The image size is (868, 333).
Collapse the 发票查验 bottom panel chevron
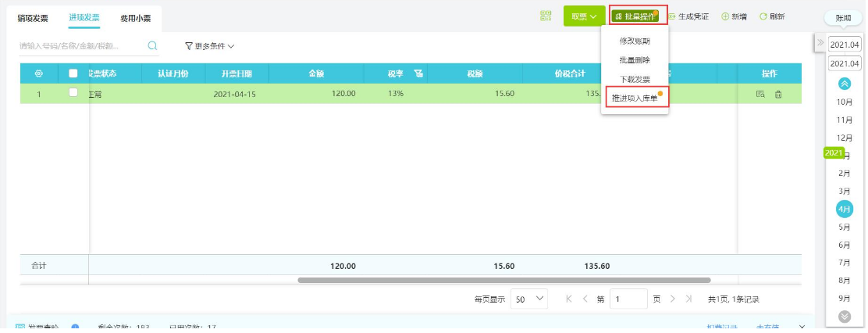point(802,328)
